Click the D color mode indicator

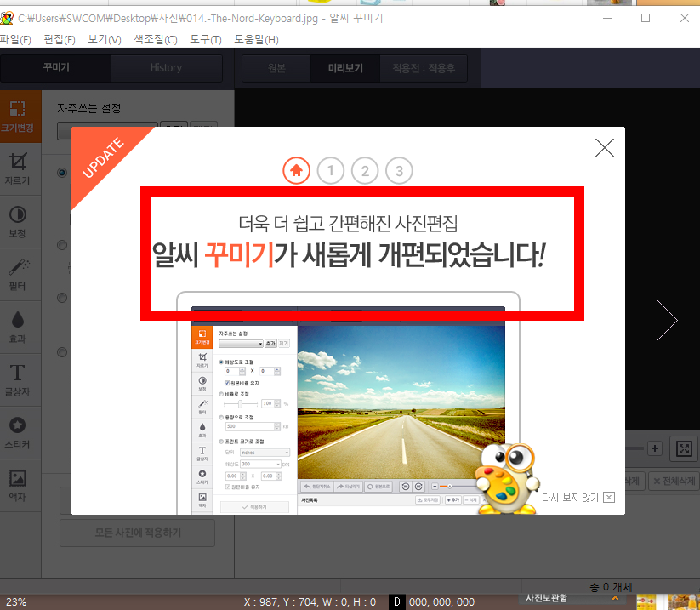[x=396, y=602]
